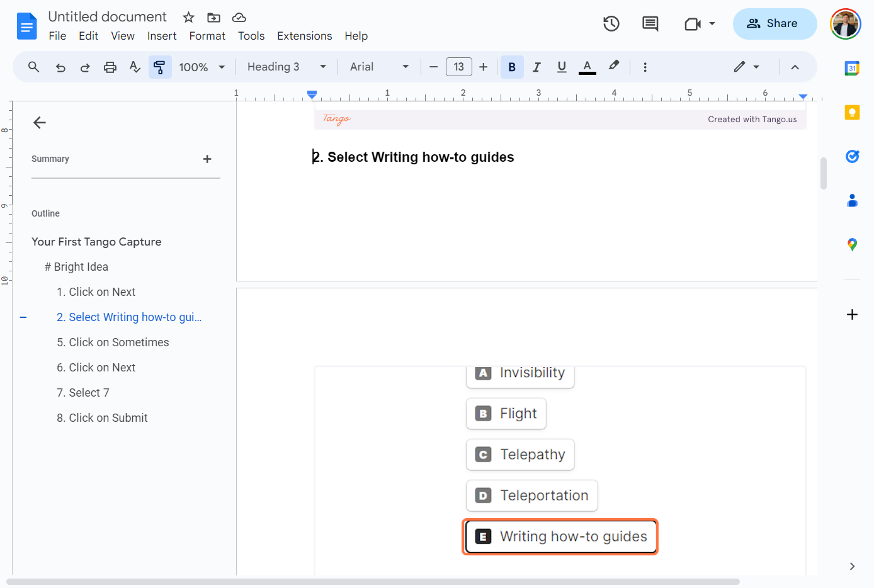
Task: Add a document summary
Action: click(207, 159)
